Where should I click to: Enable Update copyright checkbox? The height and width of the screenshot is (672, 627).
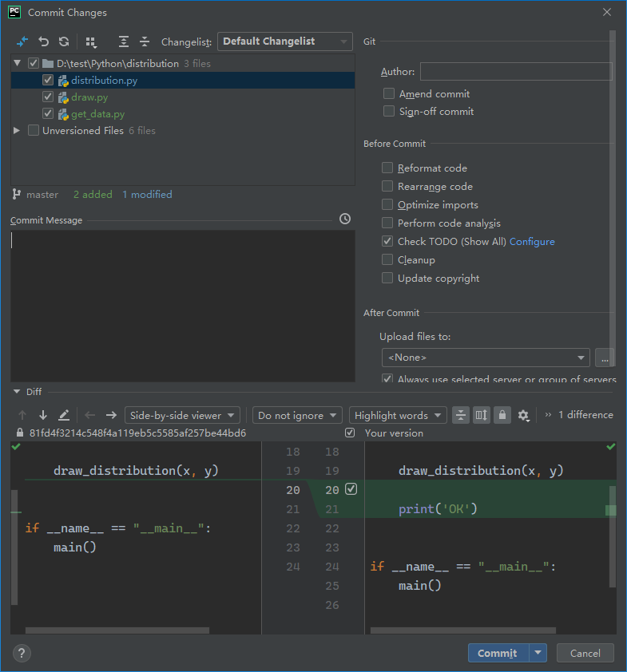click(x=387, y=279)
